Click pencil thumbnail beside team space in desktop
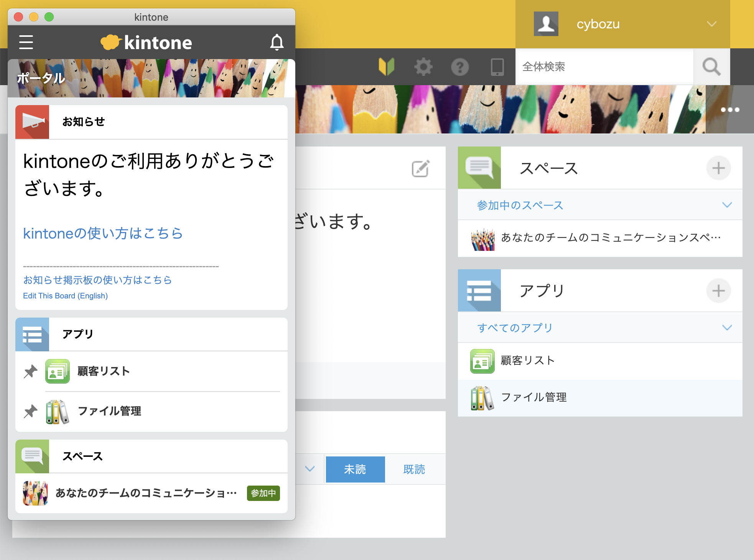This screenshot has height=560, width=754. [x=483, y=239]
